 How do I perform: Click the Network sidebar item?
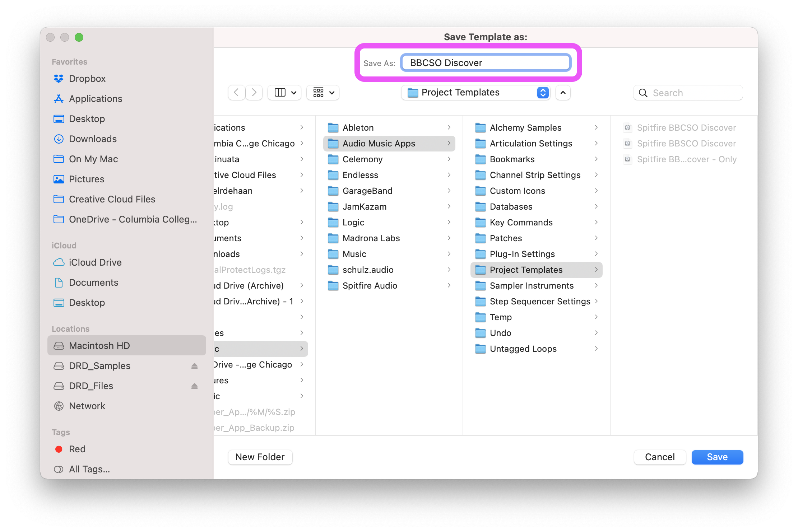tap(87, 406)
